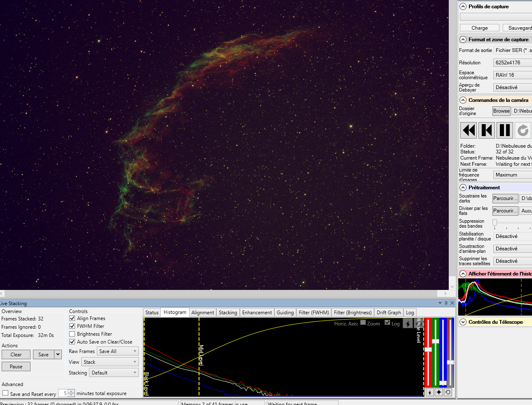
Task: Click Browse next to Dossier d'origine
Action: click(x=501, y=111)
